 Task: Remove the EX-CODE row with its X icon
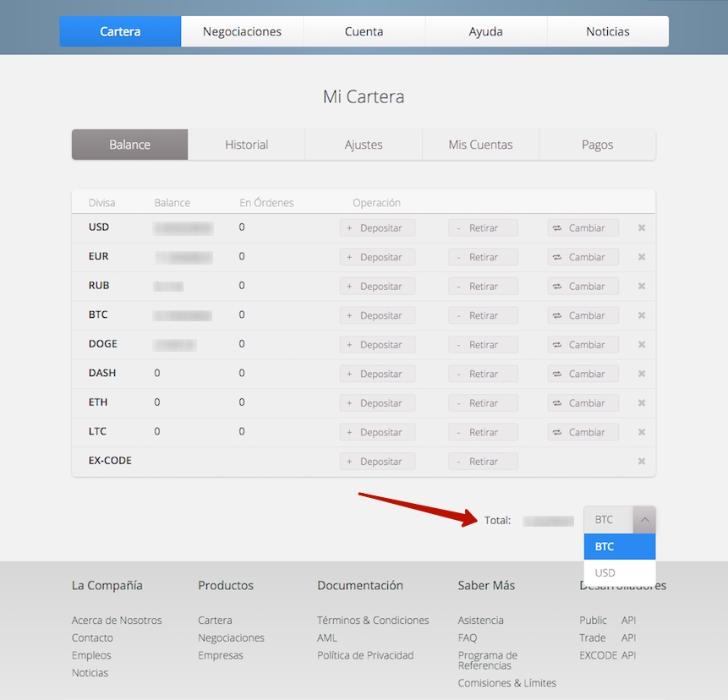coord(641,462)
